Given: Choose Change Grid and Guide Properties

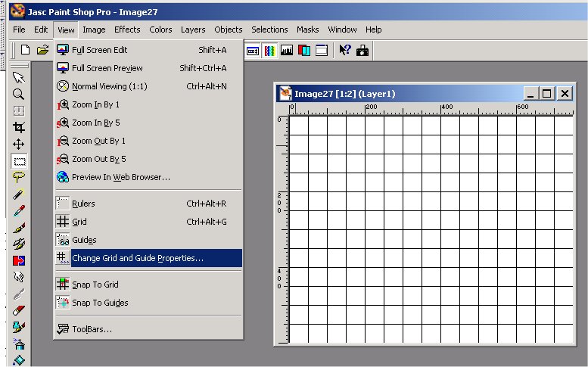Looking at the screenshot, I should pyautogui.click(x=138, y=258).
